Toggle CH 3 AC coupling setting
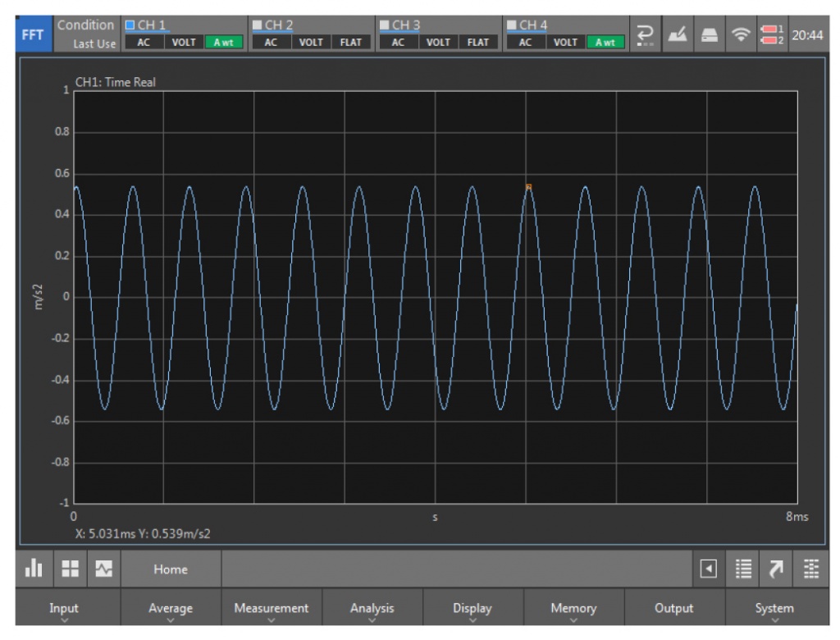 pyautogui.click(x=398, y=43)
